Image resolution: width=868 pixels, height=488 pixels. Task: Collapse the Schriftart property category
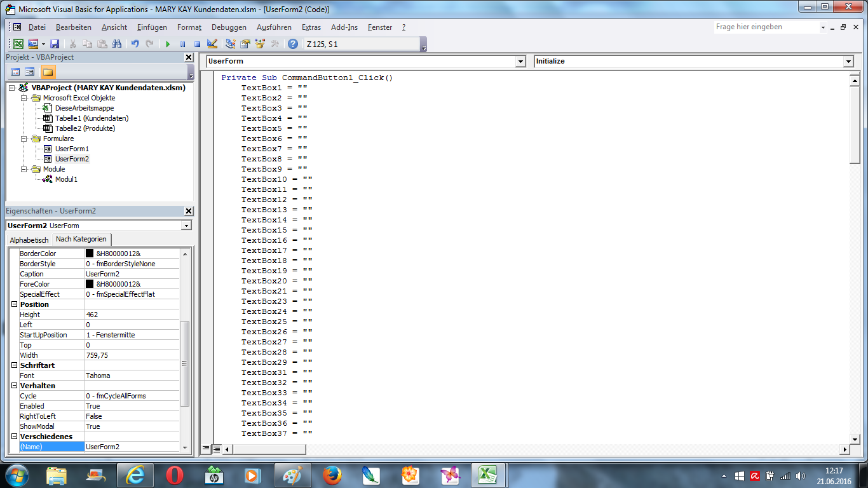click(x=15, y=365)
